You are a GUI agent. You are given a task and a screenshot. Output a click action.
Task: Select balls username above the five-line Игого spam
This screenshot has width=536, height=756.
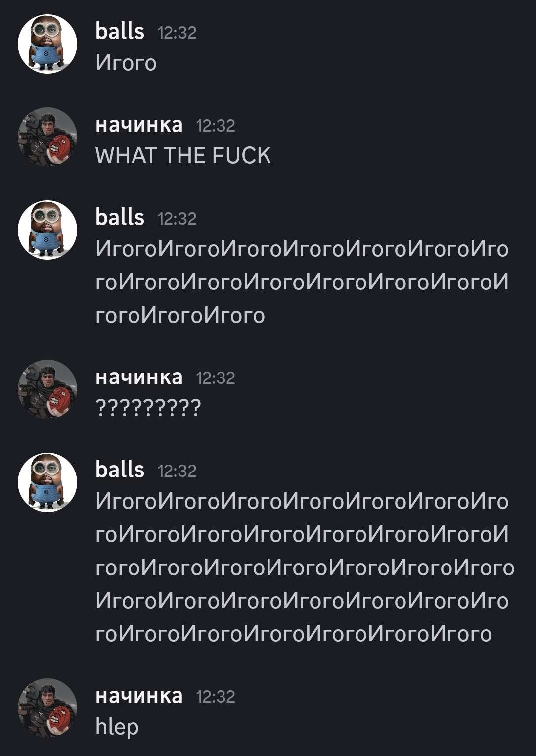point(120,470)
